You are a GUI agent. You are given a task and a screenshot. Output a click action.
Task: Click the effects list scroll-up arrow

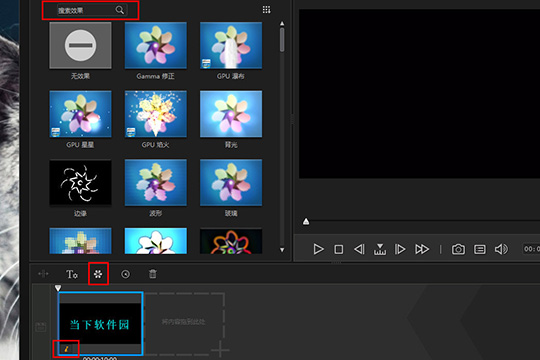[x=282, y=23]
